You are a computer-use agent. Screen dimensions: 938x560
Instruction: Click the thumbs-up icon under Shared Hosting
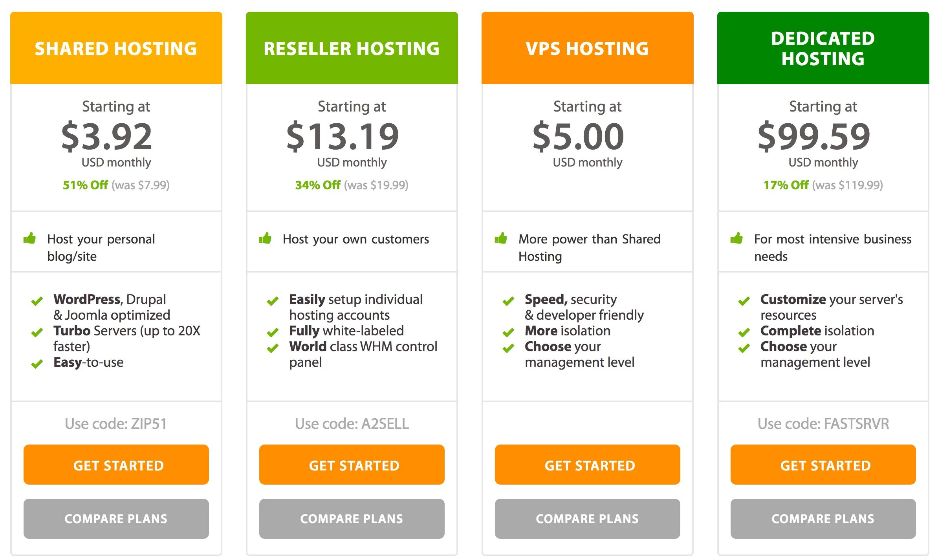tap(29, 238)
